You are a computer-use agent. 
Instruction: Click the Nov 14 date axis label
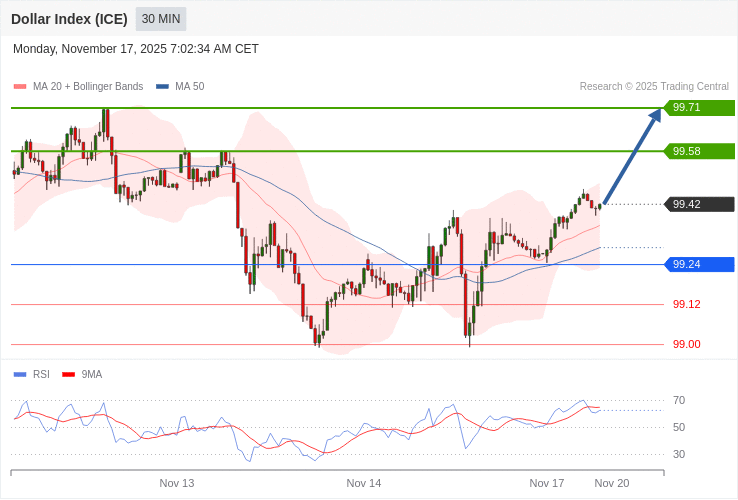pos(364,483)
